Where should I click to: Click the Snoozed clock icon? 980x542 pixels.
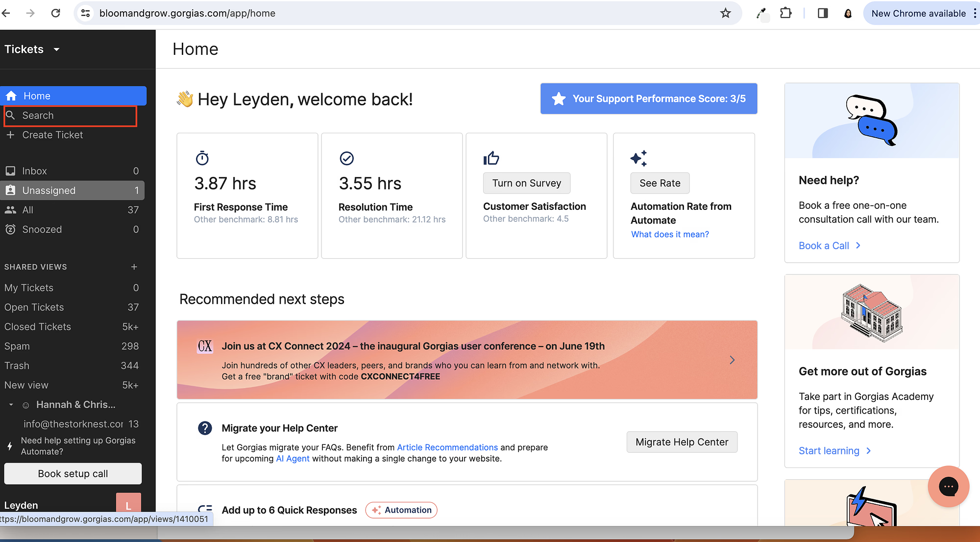click(x=10, y=229)
